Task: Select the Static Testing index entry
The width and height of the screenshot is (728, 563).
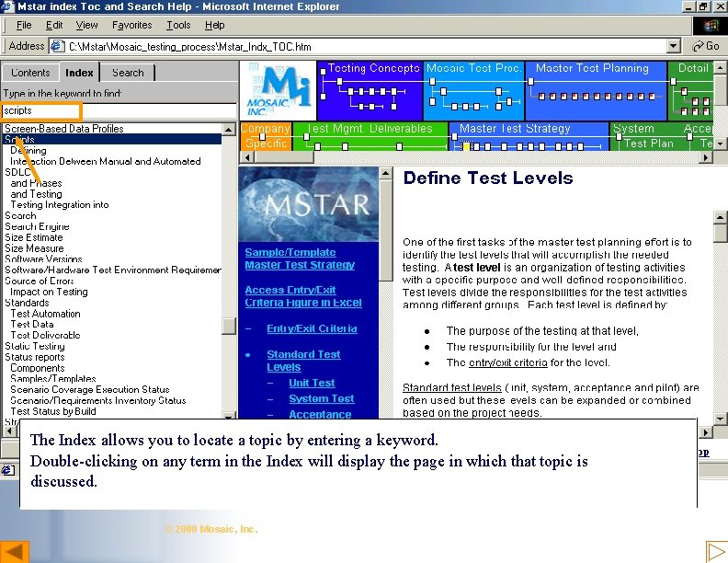Action: click(x=35, y=346)
